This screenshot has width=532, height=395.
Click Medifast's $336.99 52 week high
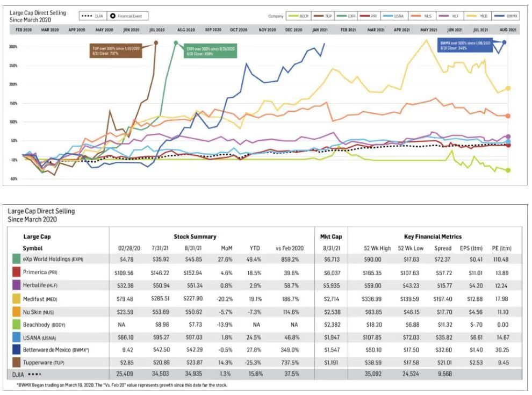click(371, 299)
